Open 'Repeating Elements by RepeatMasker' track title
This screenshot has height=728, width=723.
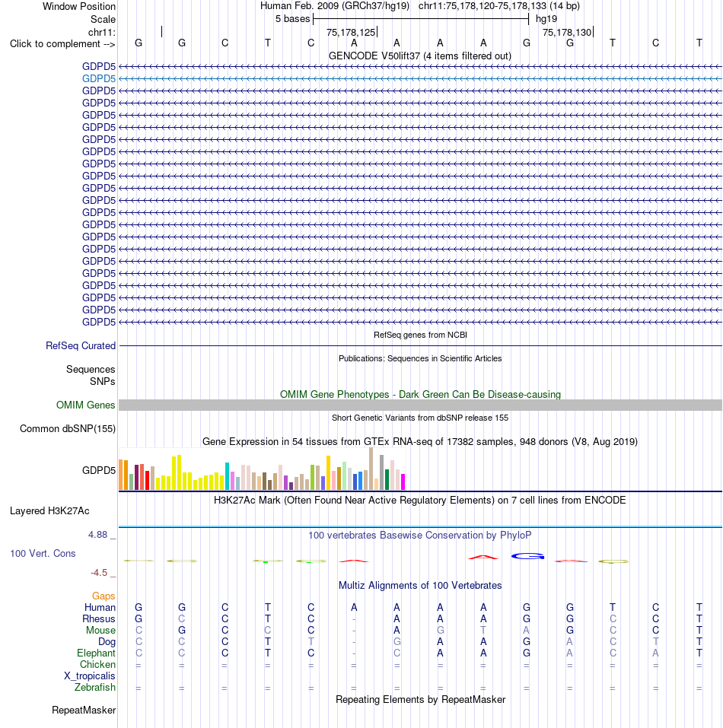pyautogui.click(x=420, y=700)
